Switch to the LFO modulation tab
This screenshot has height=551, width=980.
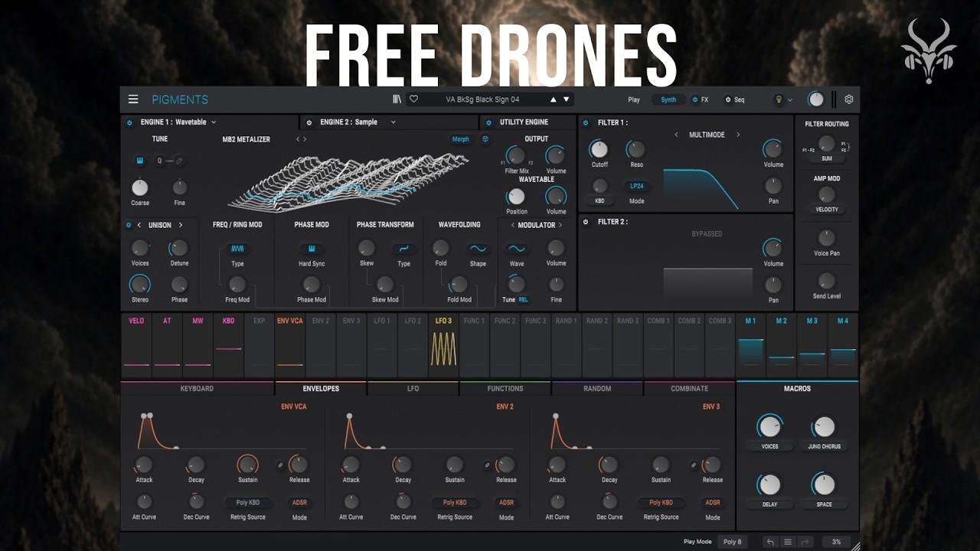pyautogui.click(x=413, y=389)
